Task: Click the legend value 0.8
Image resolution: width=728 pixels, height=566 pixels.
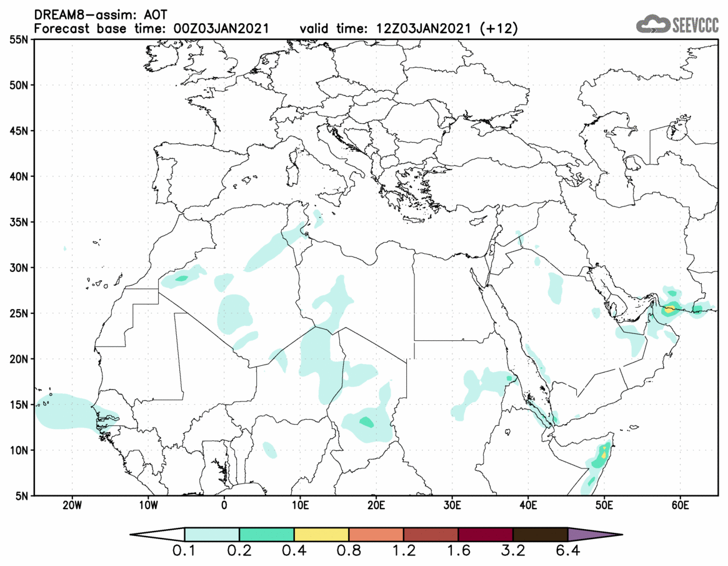Action: tap(349, 551)
